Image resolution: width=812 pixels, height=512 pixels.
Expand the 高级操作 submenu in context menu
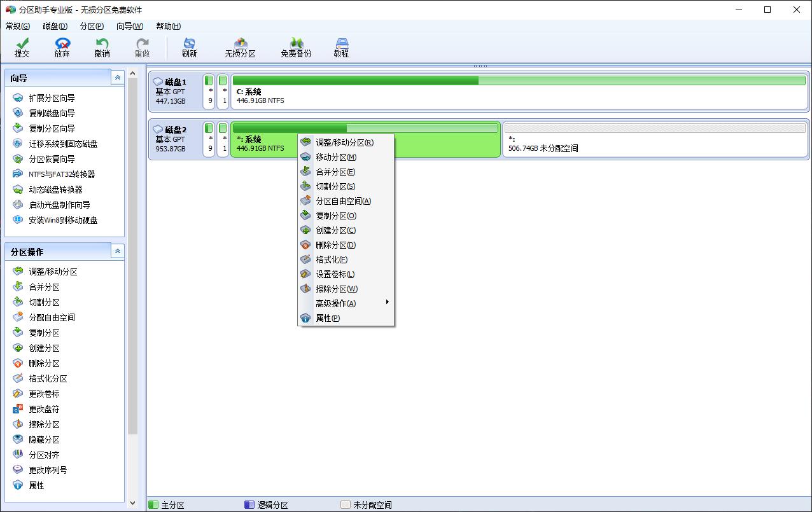pyautogui.click(x=335, y=303)
